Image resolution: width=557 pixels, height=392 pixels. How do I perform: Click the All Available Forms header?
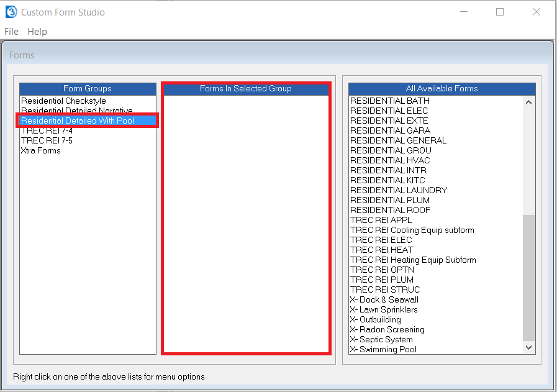click(x=442, y=89)
